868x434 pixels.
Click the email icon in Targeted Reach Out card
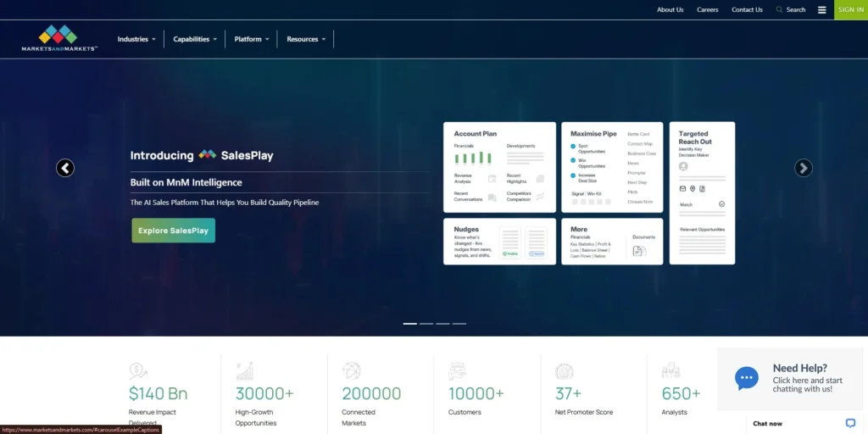point(682,189)
